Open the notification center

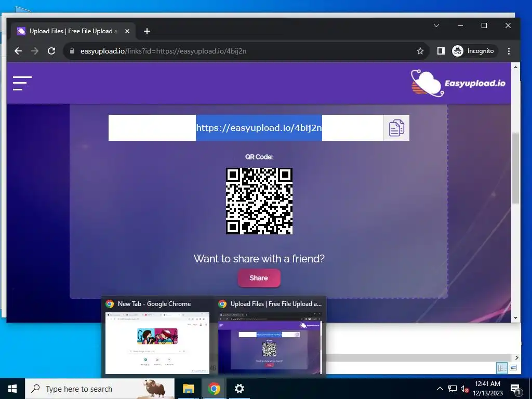pos(515,389)
